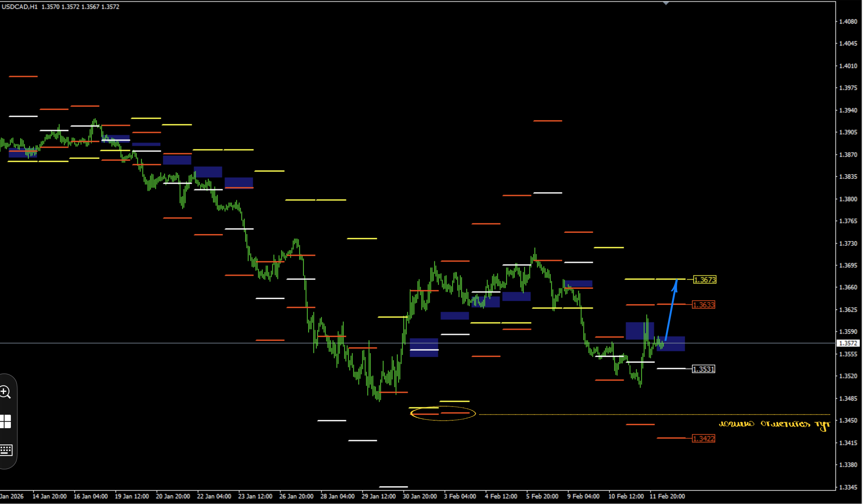Select the red 1.3633 level label
The width and height of the screenshot is (863, 504).
pyautogui.click(x=703, y=305)
